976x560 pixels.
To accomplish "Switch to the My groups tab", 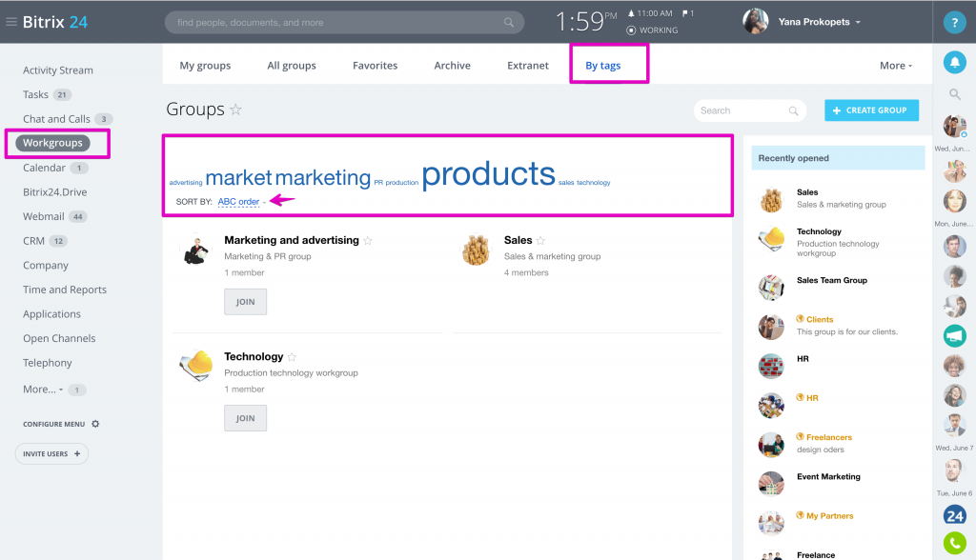I will pos(205,66).
